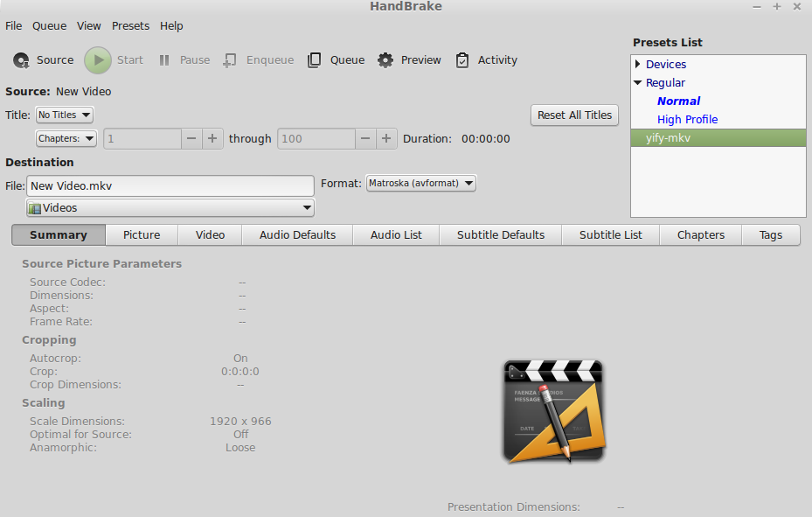Increase the end chapter value
Viewport: 812px width, 517px height.
pyautogui.click(x=386, y=139)
